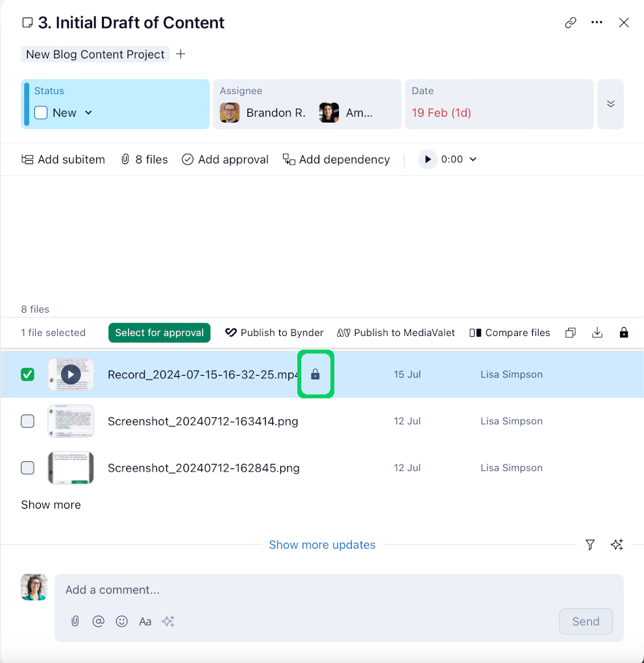This screenshot has width=644, height=663.
Task: Click the lock icon beside Record_2024-07-15 file
Action: pos(316,374)
